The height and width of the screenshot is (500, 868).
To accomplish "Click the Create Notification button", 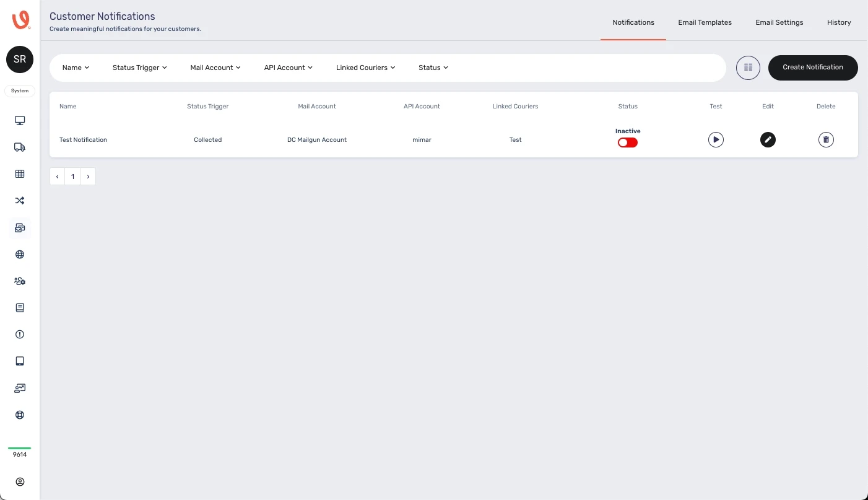I will pos(812,68).
